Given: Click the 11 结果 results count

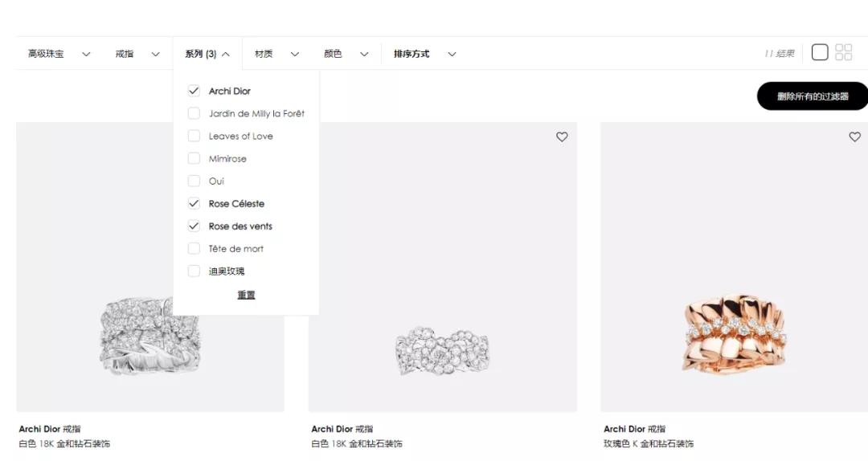Looking at the screenshot, I should [x=780, y=54].
